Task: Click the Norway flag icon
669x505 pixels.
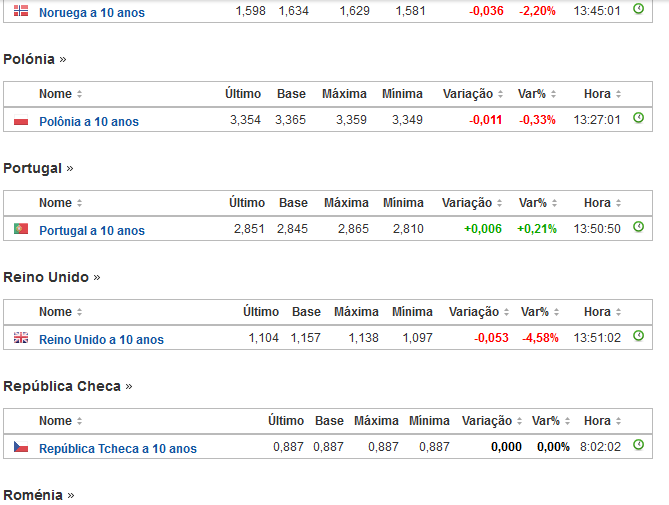Action: (x=20, y=11)
